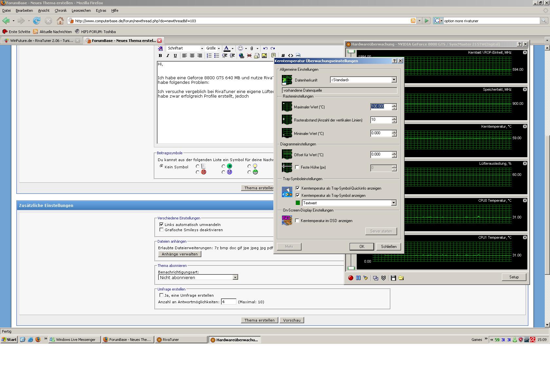
Task: Uncheck Links automatisch umwandeln
Action: [161, 224]
